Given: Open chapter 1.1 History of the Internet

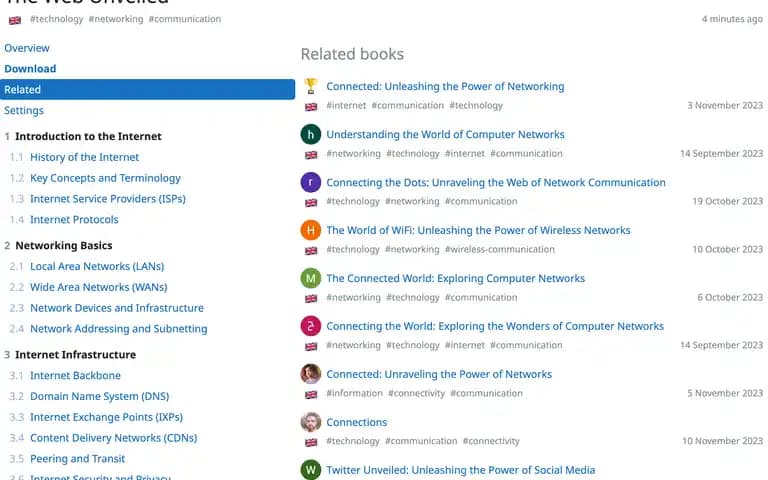Looking at the screenshot, I should [85, 157].
